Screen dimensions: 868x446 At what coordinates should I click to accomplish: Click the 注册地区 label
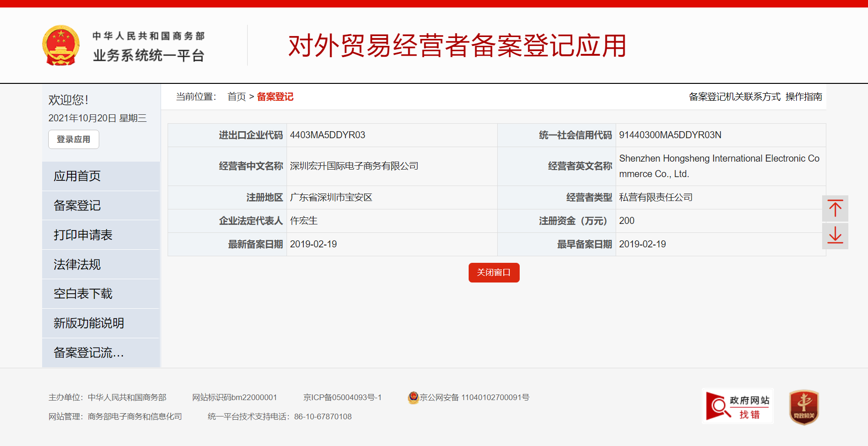tap(265, 197)
